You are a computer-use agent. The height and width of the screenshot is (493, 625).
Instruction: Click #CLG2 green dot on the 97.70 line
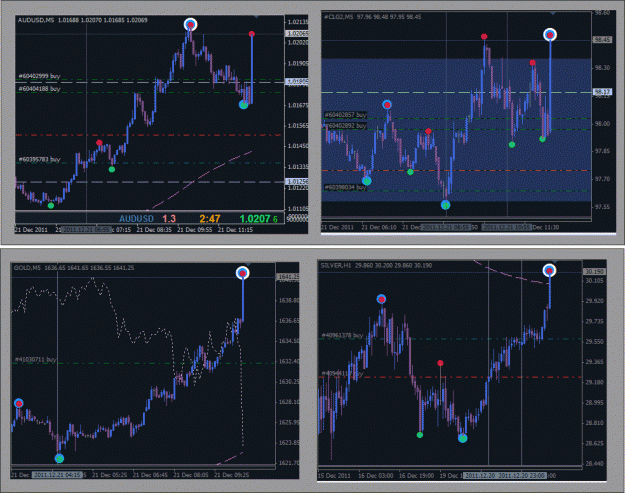(x=410, y=172)
